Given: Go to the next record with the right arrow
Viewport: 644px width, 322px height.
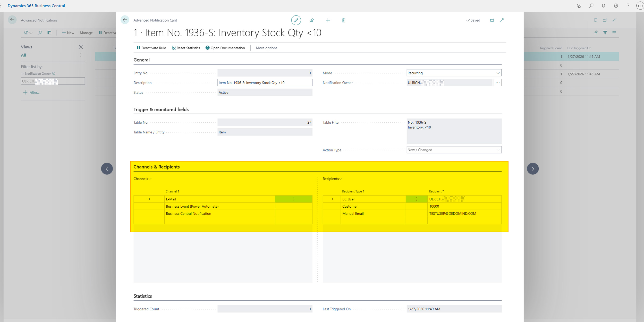Looking at the screenshot, I should pos(533,169).
